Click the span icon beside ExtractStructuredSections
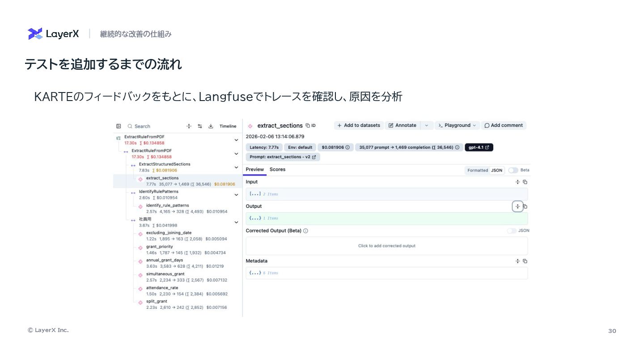644x362 pixels. pyautogui.click(x=133, y=165)
